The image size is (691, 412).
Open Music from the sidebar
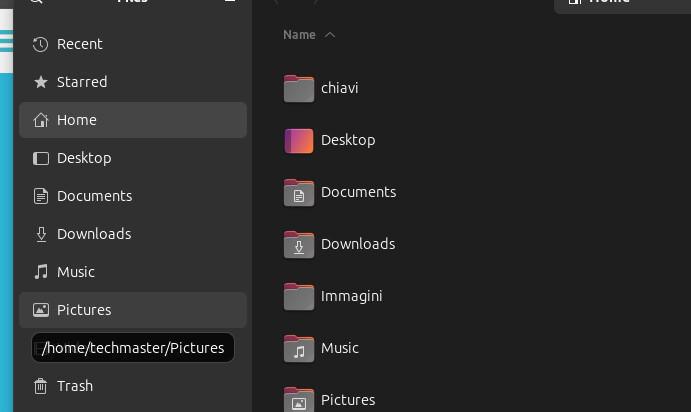[x=75, y=272]
